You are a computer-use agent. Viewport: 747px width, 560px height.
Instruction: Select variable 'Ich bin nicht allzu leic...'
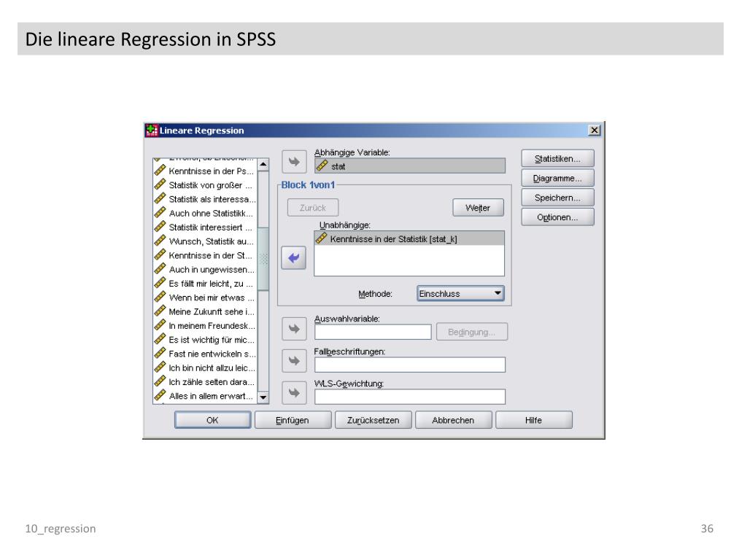[x=205, y=367]
